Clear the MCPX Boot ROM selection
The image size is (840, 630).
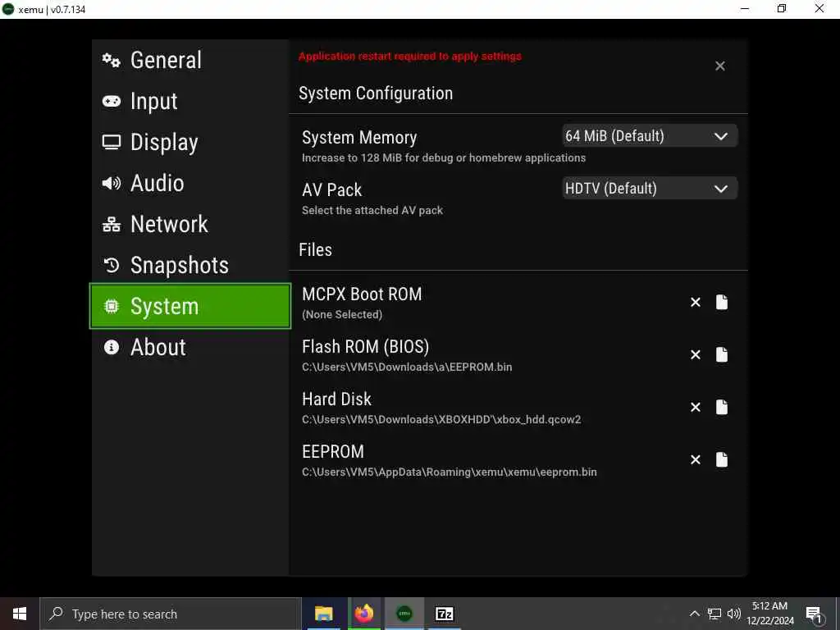click(x=696, y=302)
